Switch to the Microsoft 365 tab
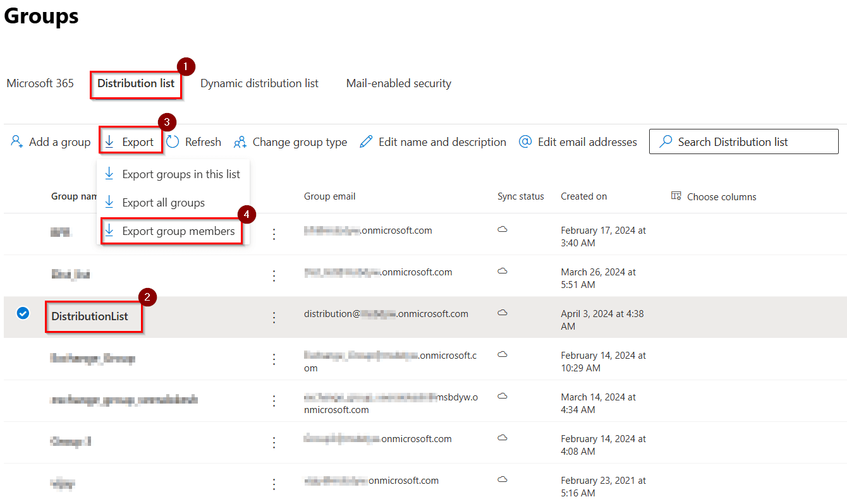This screenshot has height=504, width=847. pos(40,83)
